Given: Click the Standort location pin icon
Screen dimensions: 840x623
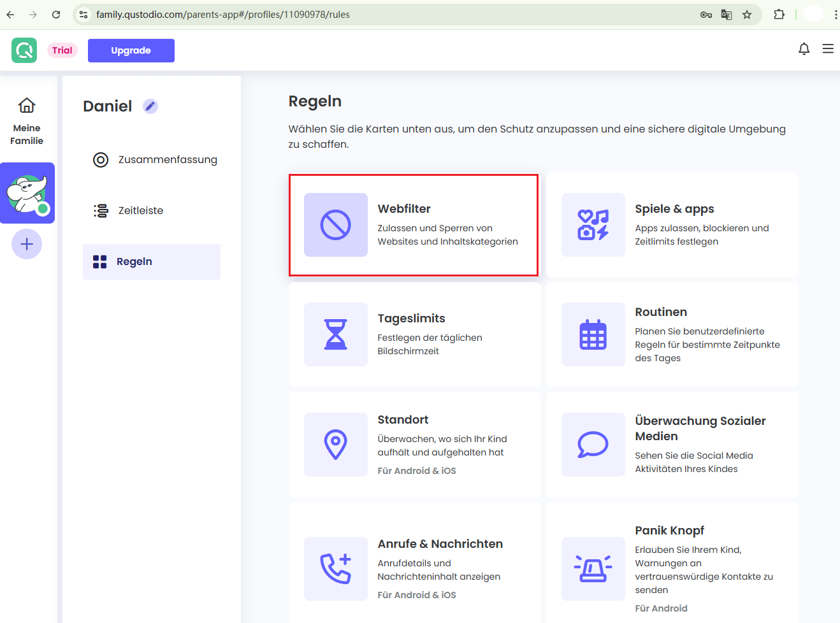Looking at the screenshot, I should pyautogui.click(x=336, y=445).
